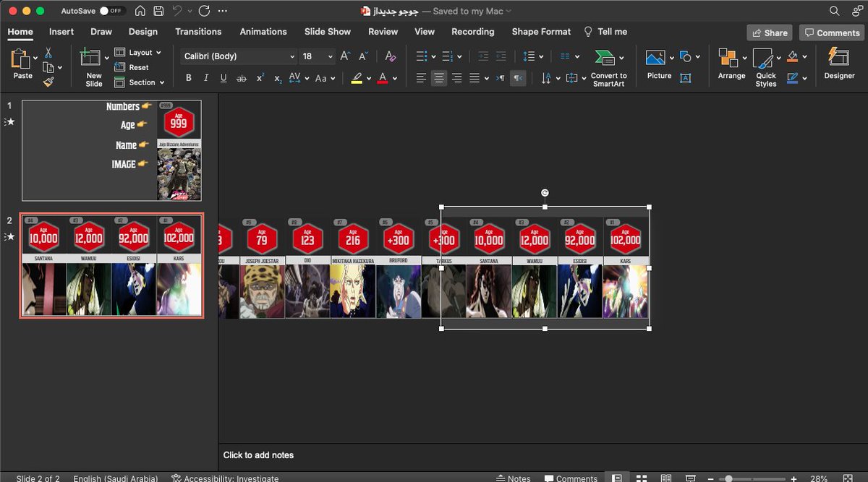This screenshot has width=868, height=482.
Task: Click the Comments button in the ribbon
Action: pos(832,33)
